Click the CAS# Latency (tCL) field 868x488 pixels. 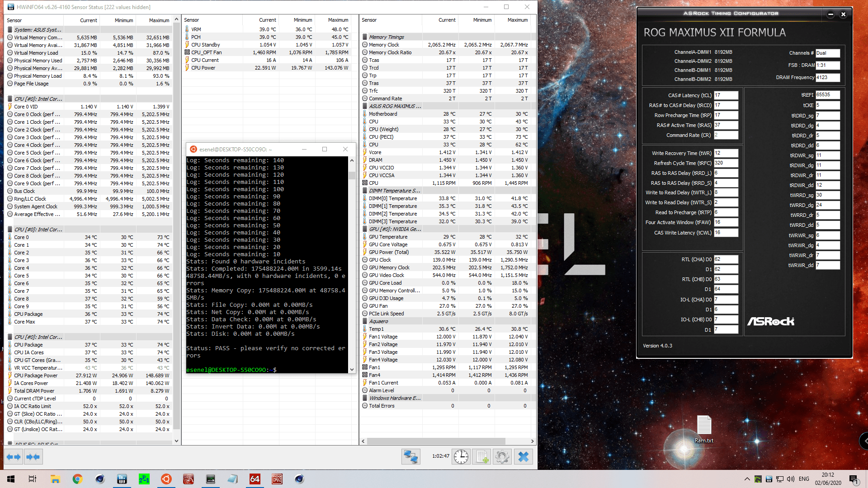tap(726, 95)
